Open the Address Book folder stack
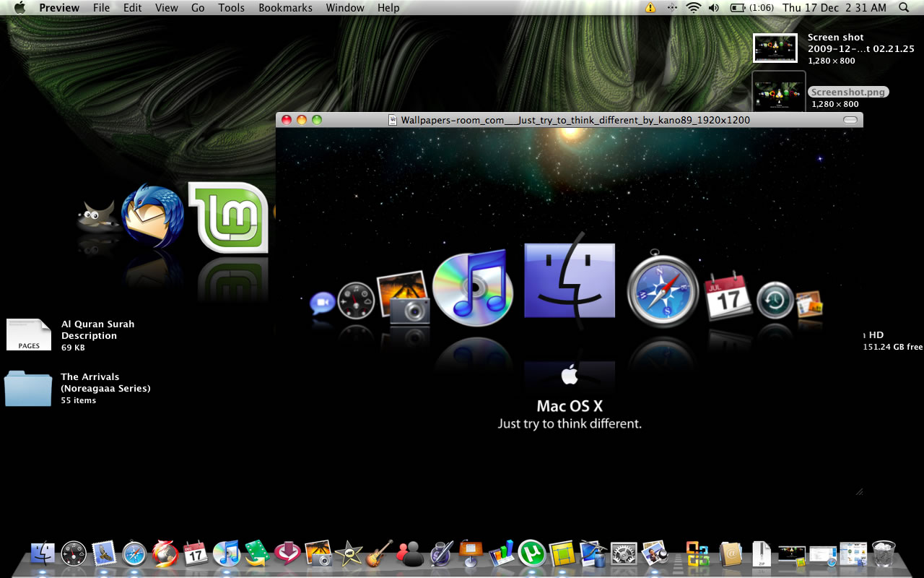This screenshot has width=924, height=578. 731,554
